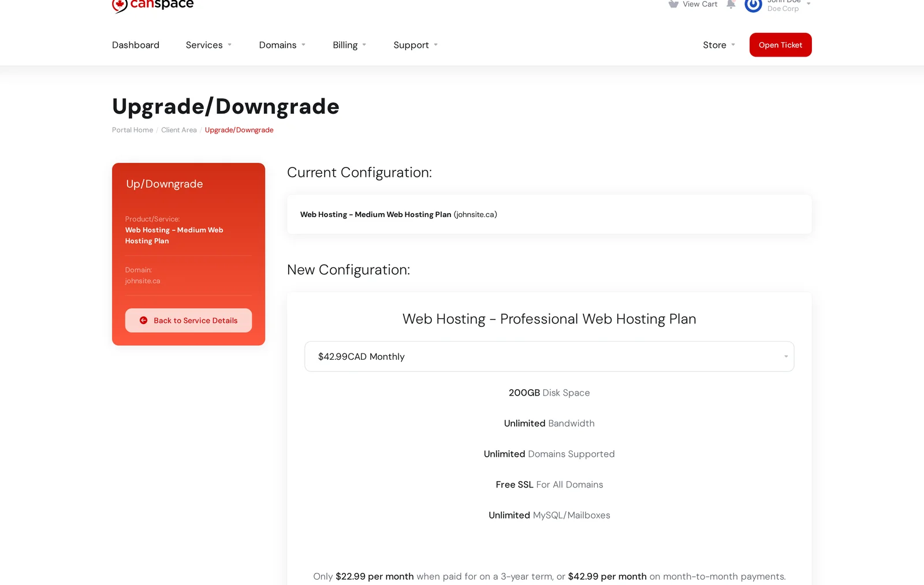Click the Upgrade/Downgrade page heading

click(226, 107)
